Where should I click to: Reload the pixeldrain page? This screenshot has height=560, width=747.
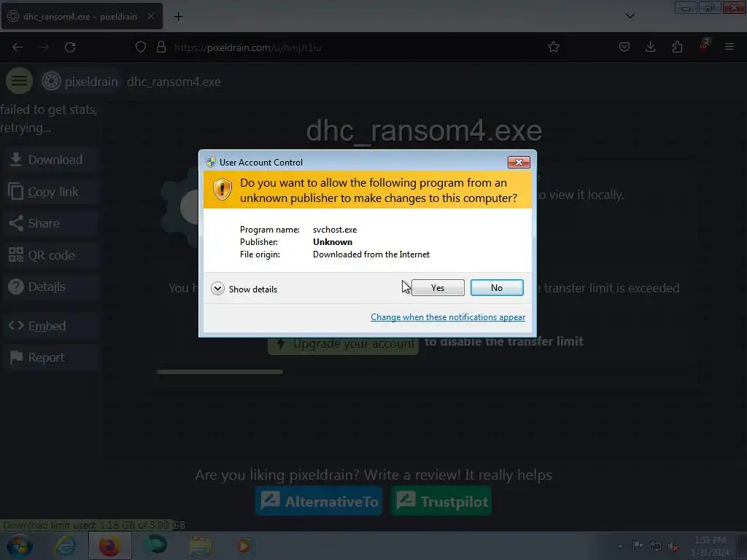point(70,47)
